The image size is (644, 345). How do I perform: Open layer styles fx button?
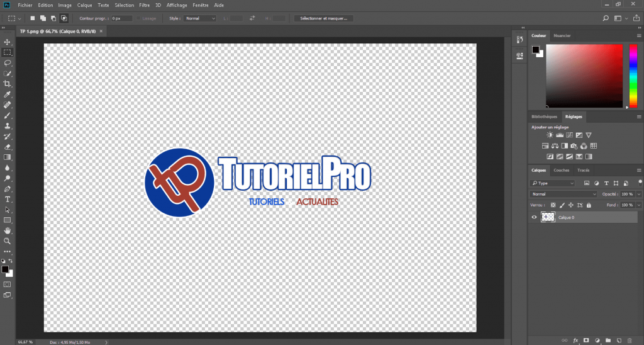click(575, 341)
